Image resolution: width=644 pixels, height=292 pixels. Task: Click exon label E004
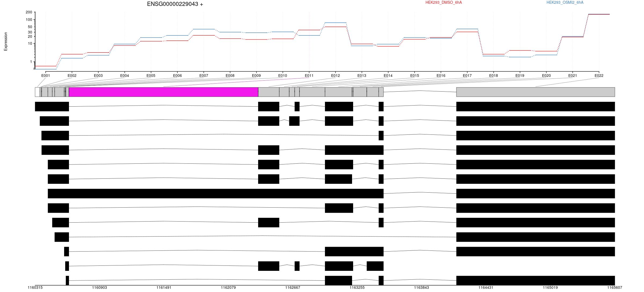(x=125, y=76)
